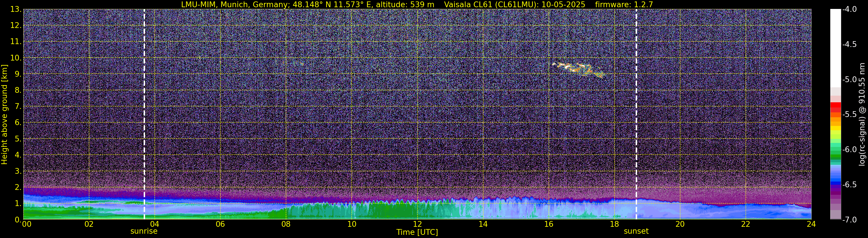Click the time axis tick label '22'
868x238 pixels.
point(745,224)
